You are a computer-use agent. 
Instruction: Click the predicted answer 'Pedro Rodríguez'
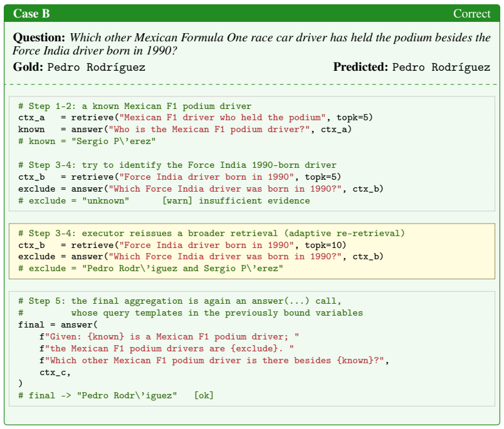click(x=441, y=67)
